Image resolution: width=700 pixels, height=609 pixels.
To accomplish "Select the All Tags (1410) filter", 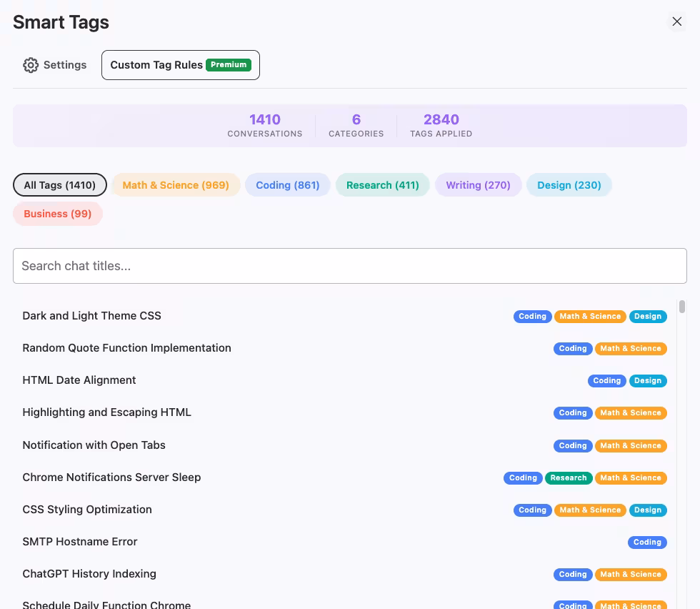I will (x=60, y=185).
